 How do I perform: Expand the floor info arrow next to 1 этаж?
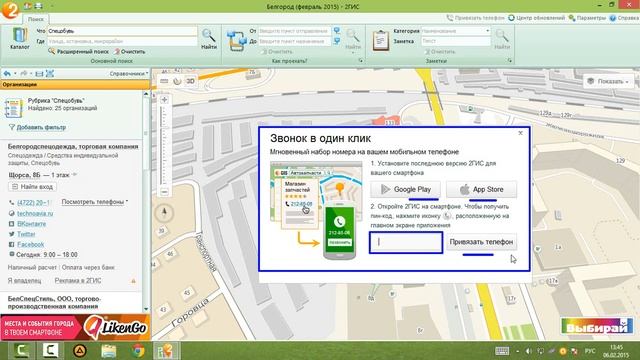[74, 175]
